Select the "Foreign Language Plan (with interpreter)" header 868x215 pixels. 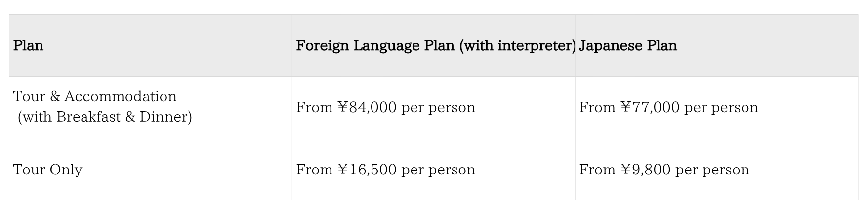click(435, 46)
